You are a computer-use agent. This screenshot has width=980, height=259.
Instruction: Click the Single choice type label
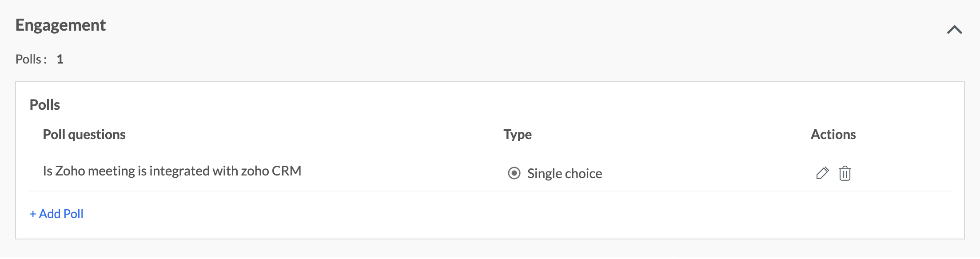click(564, 174)
